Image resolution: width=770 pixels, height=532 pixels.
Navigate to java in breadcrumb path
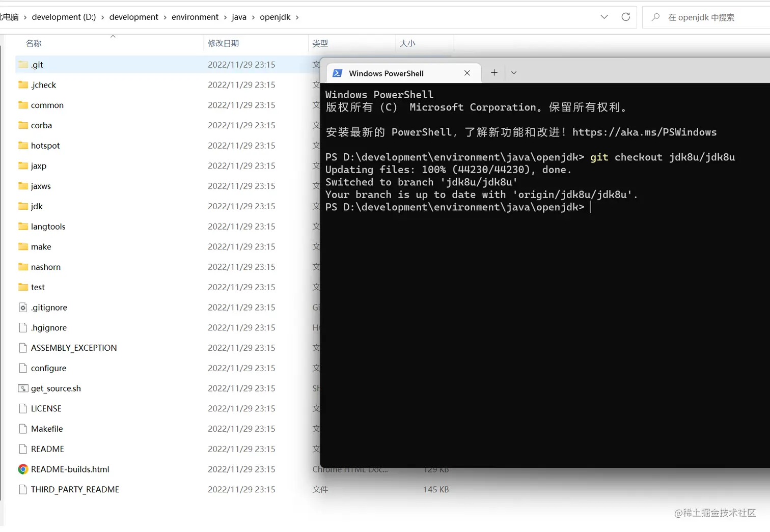click(x=239, y=17)
